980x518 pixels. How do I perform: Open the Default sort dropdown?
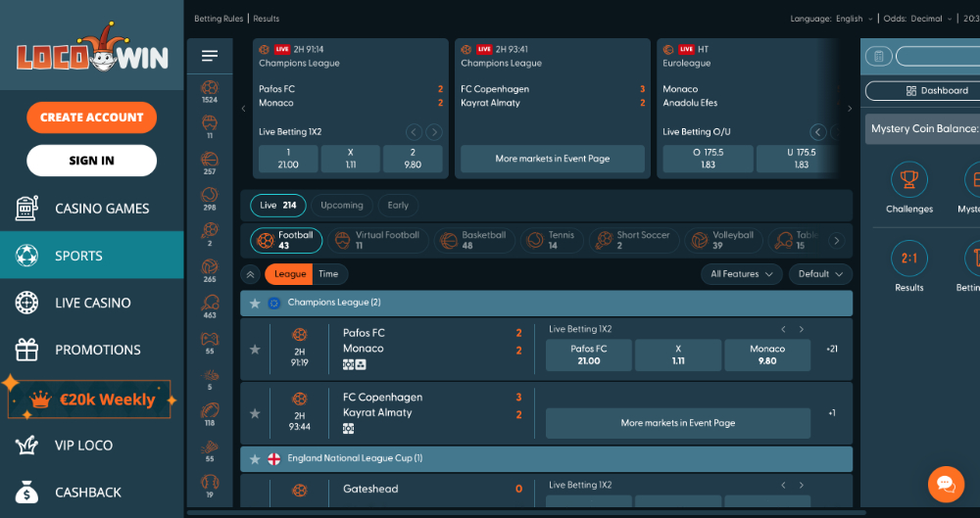coord(820,274)
